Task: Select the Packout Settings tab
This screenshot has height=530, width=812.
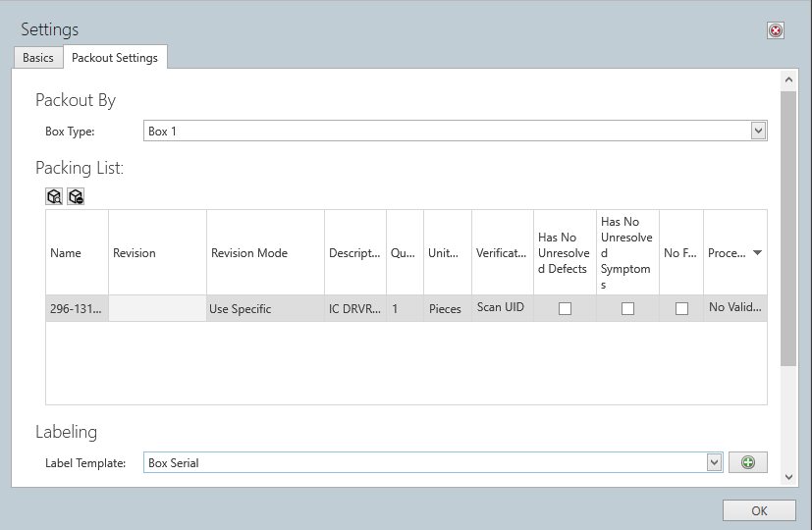Action: coord(115,58)
